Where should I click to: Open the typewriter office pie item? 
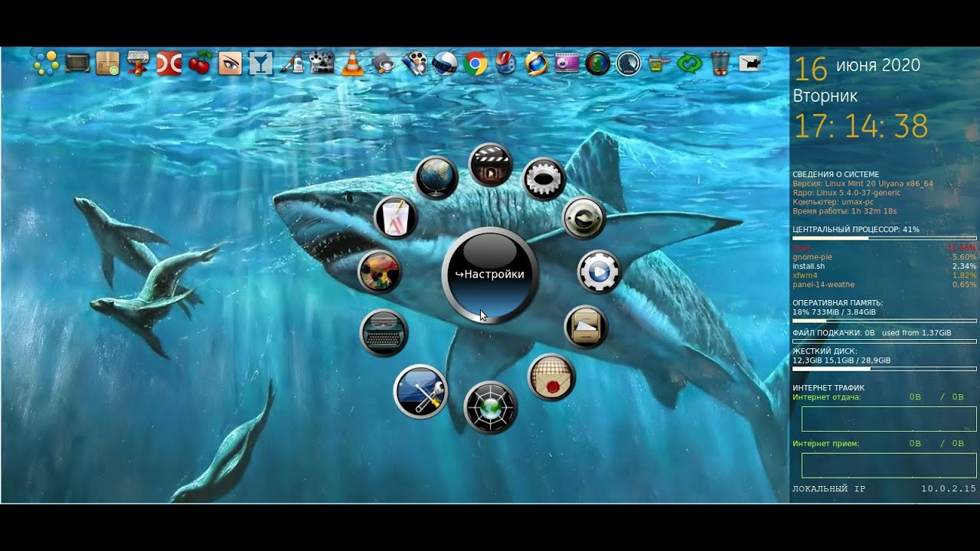pos(384,333)
